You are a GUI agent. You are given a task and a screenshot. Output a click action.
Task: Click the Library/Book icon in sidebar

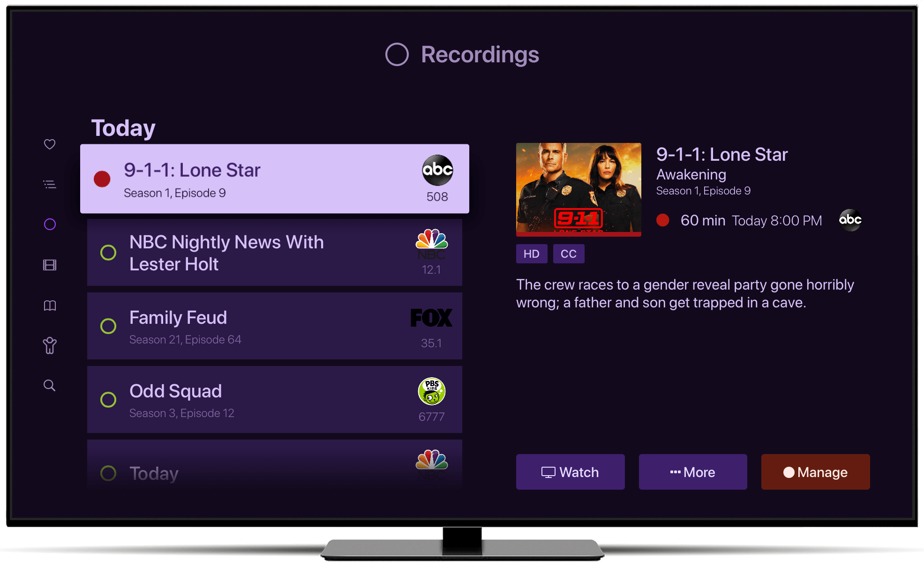coord(50,306)
